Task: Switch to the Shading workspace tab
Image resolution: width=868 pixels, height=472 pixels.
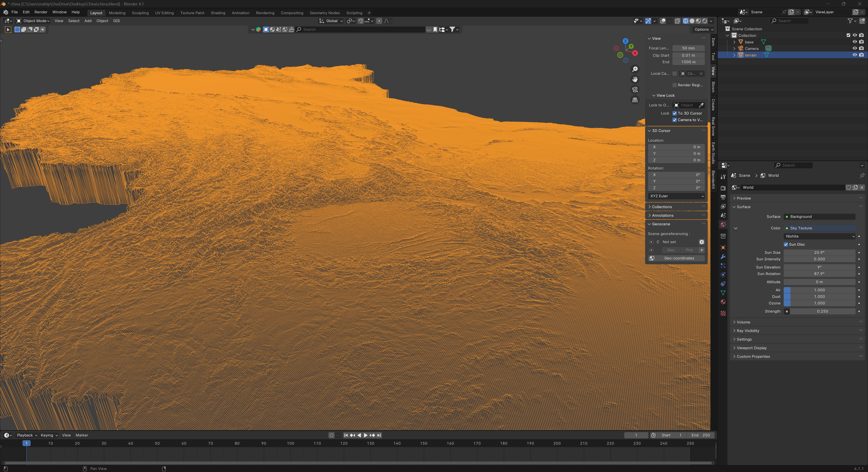Action: [x=218, y=13]
